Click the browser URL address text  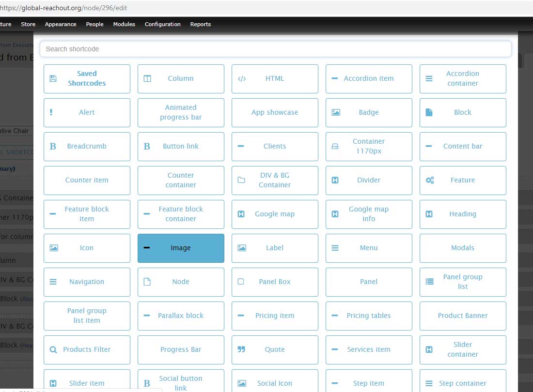pos(63,8)
